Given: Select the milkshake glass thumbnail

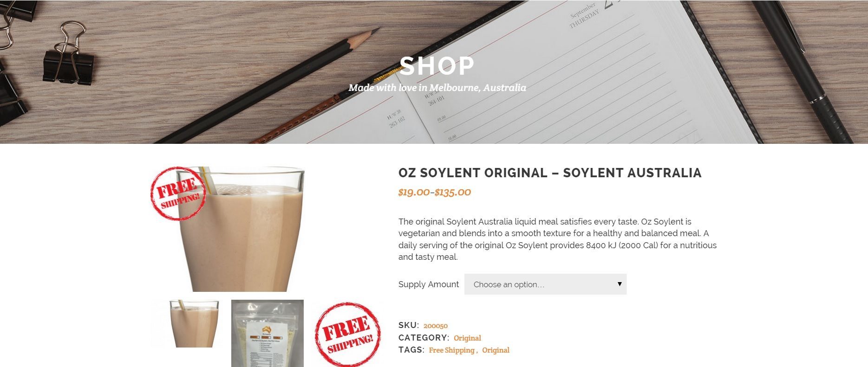Looking at the screenshot, I should [x=194, y=324].
